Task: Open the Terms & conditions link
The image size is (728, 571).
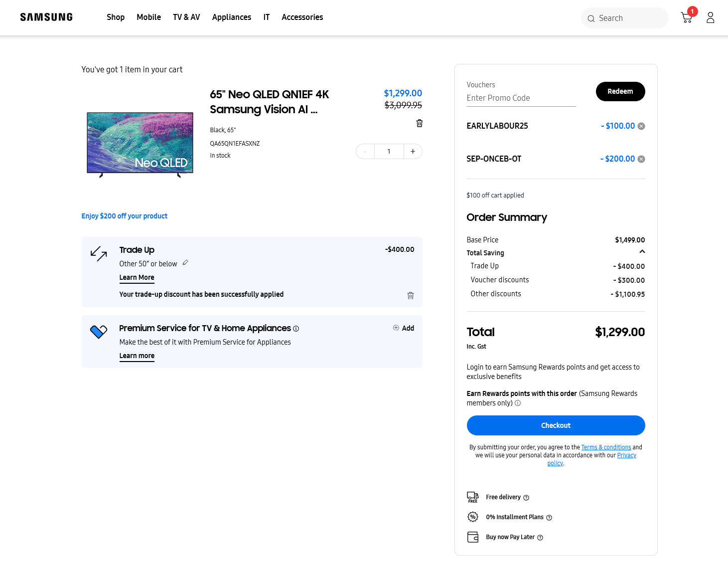Action: click(606, 447)
